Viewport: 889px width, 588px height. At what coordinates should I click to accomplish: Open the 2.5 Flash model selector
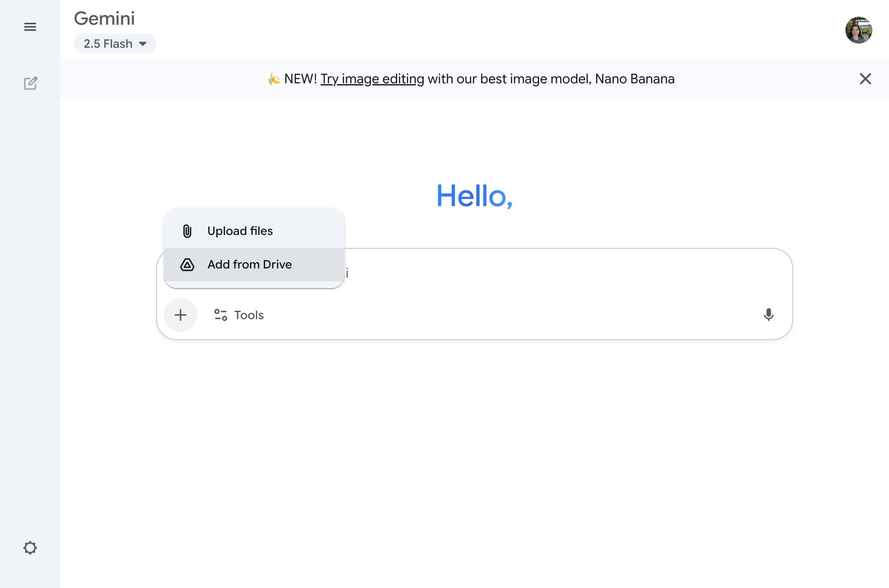108,44
